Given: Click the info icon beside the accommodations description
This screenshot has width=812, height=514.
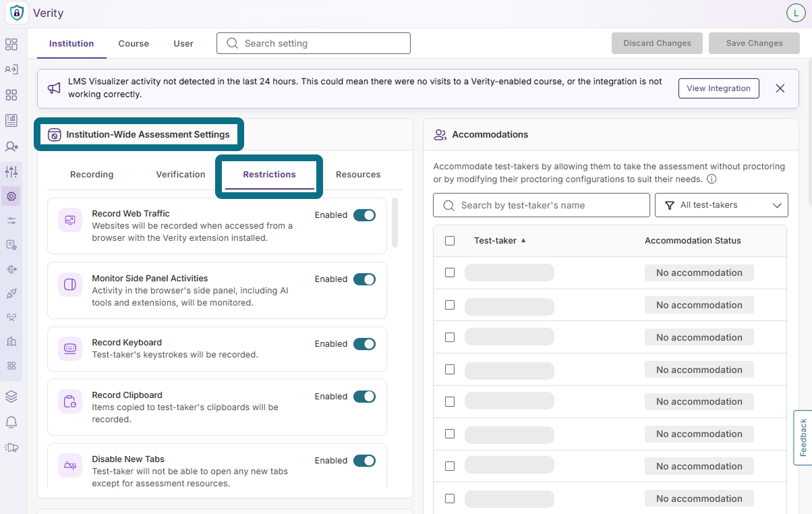Looking at the screenshot, I should [712, 179].
